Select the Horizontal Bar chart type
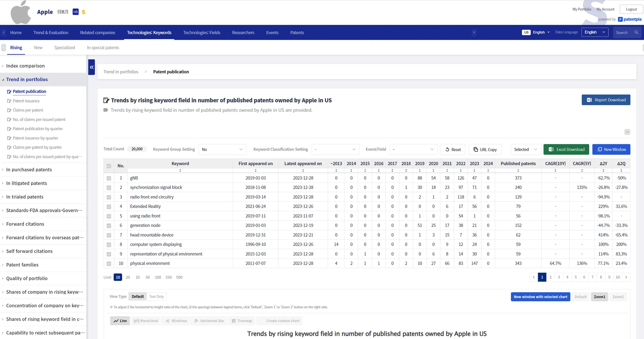Image resolution: width=644 pixels, height=339 pixels. tap(209, 321)
